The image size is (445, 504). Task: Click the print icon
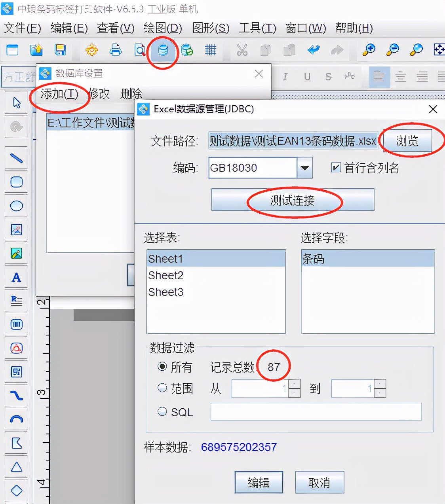[x=116, y=50]
